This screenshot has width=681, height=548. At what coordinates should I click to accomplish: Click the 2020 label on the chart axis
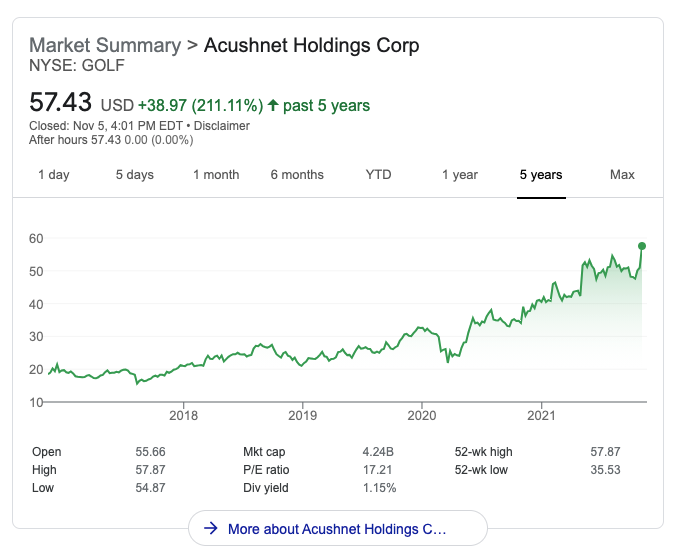[x=422, y=414]
